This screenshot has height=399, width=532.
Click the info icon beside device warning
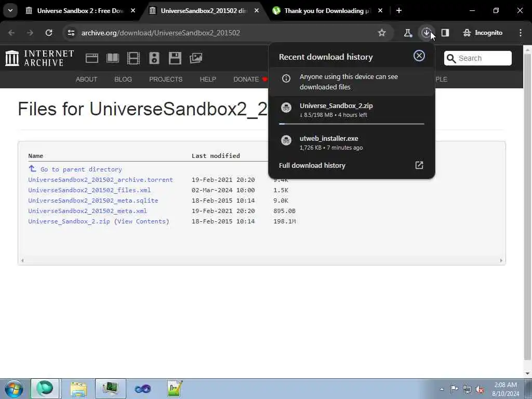(286, 78)
